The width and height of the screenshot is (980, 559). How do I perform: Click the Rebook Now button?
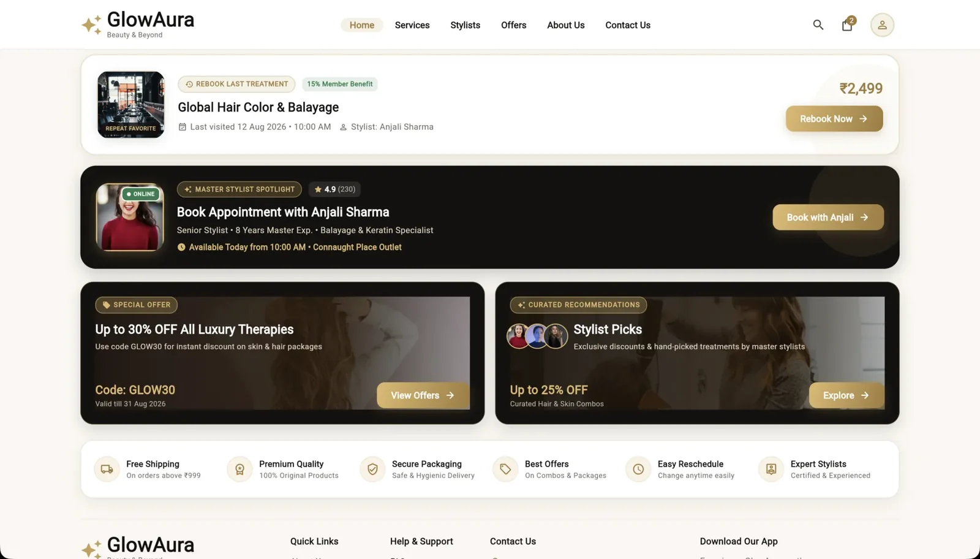834,119
